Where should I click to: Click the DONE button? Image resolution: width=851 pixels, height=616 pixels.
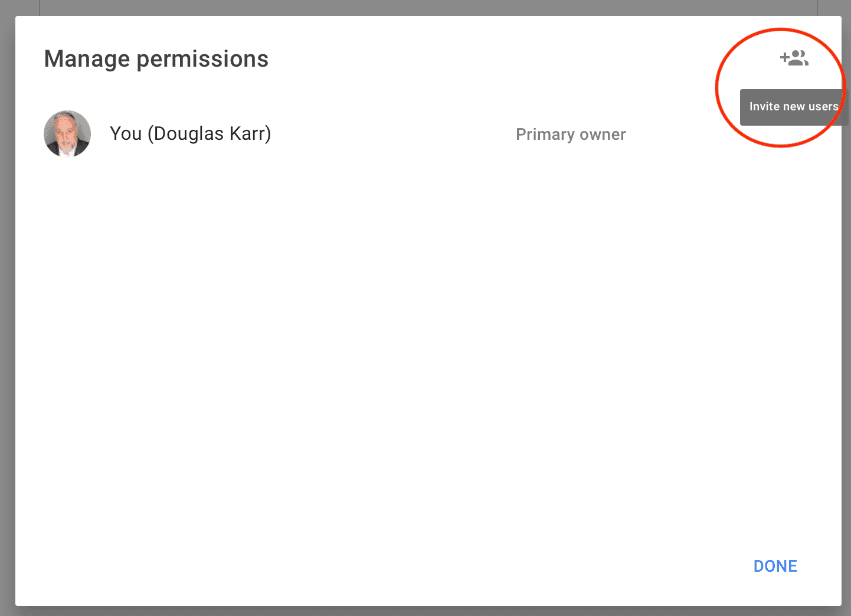pyautogui.click(x=775, y=566)
